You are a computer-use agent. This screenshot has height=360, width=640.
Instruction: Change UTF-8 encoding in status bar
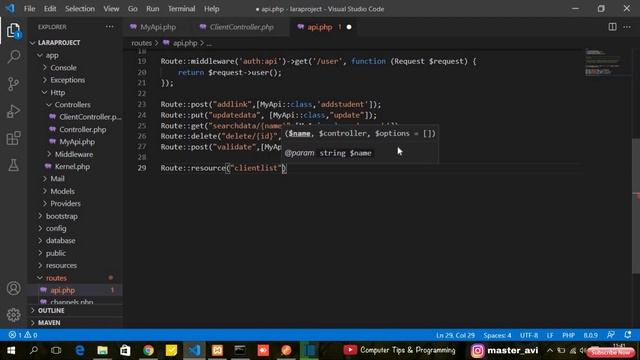529,335
